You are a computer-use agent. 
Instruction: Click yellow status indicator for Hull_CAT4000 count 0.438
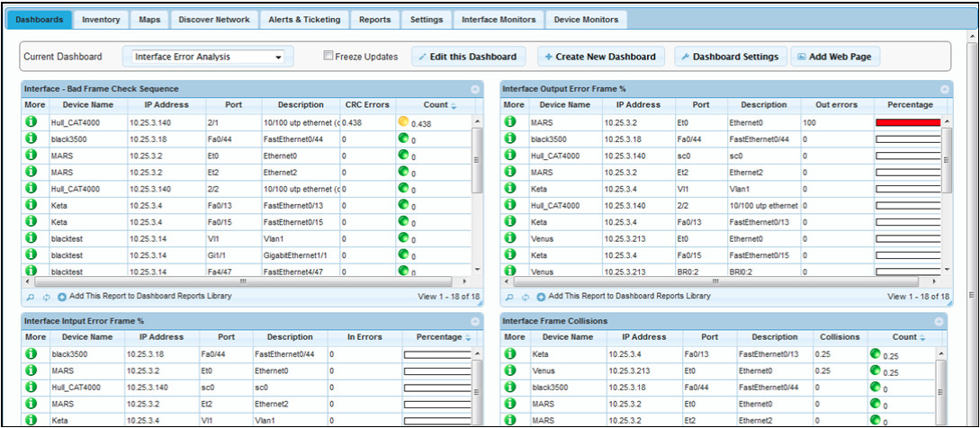[403, 120]
